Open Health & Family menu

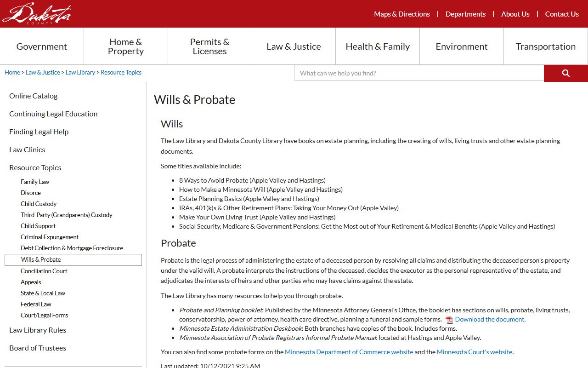click(378, 46)
